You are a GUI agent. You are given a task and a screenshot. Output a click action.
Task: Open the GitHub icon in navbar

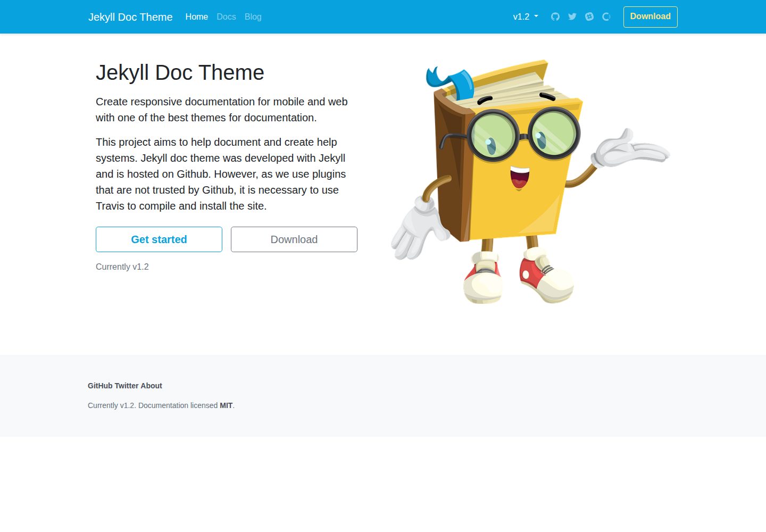555,16
